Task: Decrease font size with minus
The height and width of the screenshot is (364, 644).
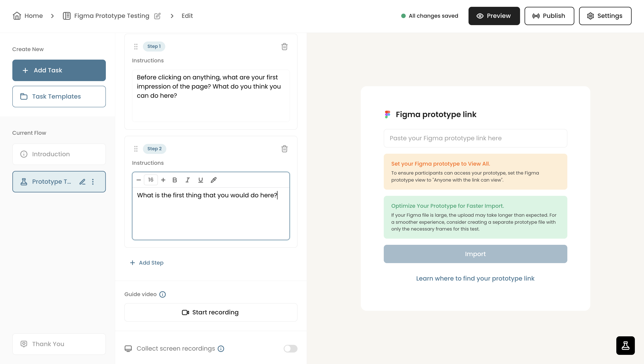Action: coord(139,180)
